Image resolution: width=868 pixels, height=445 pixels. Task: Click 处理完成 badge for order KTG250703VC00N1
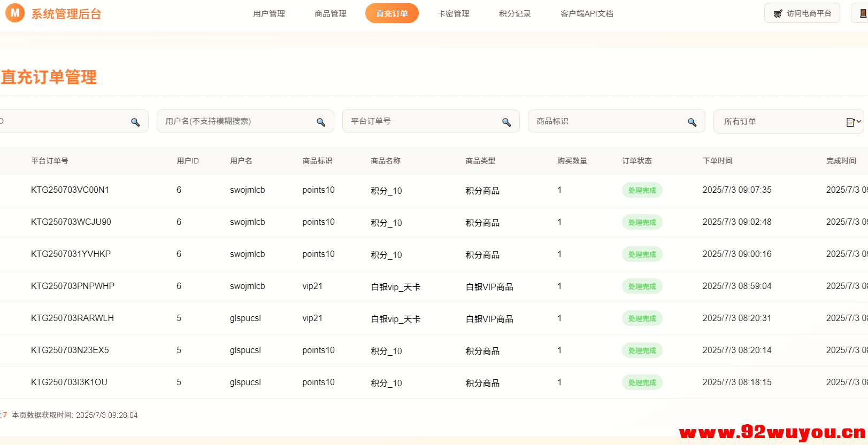point(642,190)
